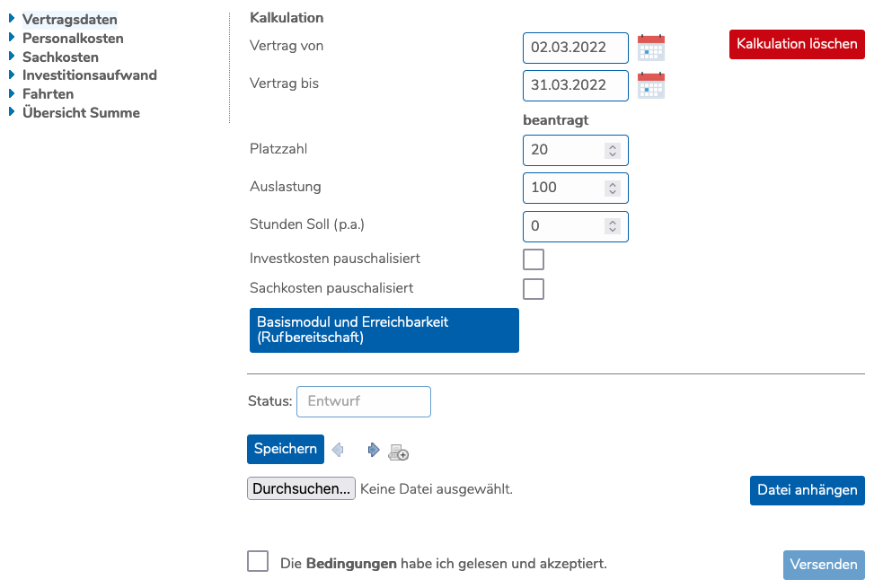This screenshot has height=588, width=874.
Task: Click the Auslastung spinner arrows
Action: point(613,188)
